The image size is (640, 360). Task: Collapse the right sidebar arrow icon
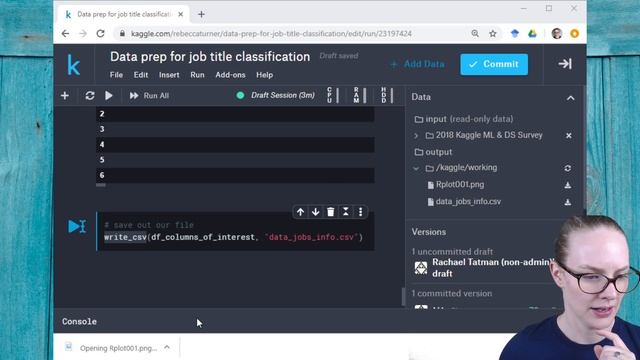(565, 64)
